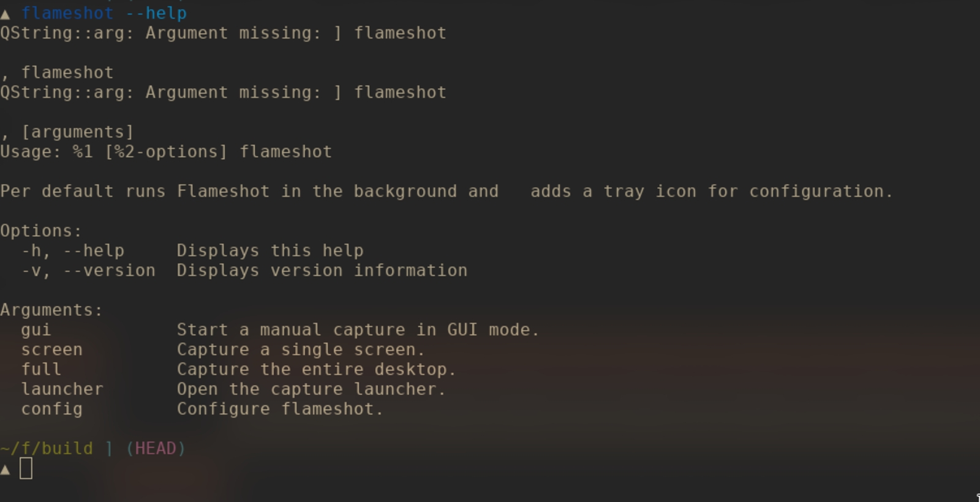Click the screen argument name
980x502 pixels.
(x=51, y=350)
